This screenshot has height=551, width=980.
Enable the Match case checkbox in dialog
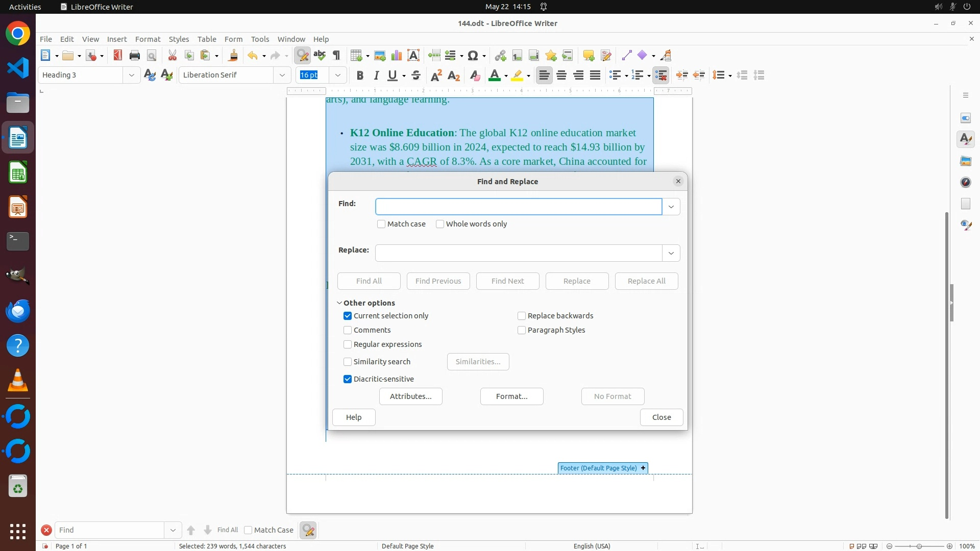(x=381, y=224)
